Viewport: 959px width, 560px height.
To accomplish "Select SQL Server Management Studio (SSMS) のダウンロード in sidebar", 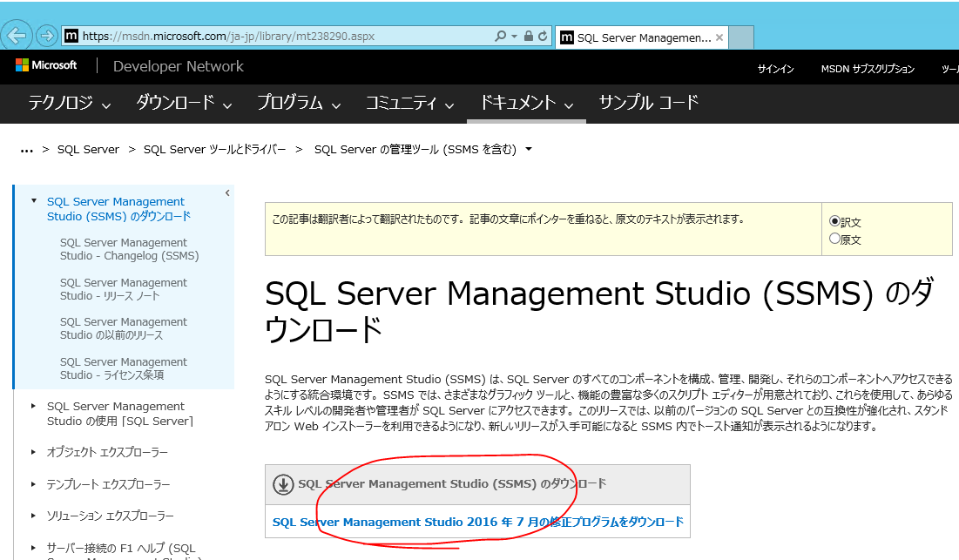I will click(118, 208).
